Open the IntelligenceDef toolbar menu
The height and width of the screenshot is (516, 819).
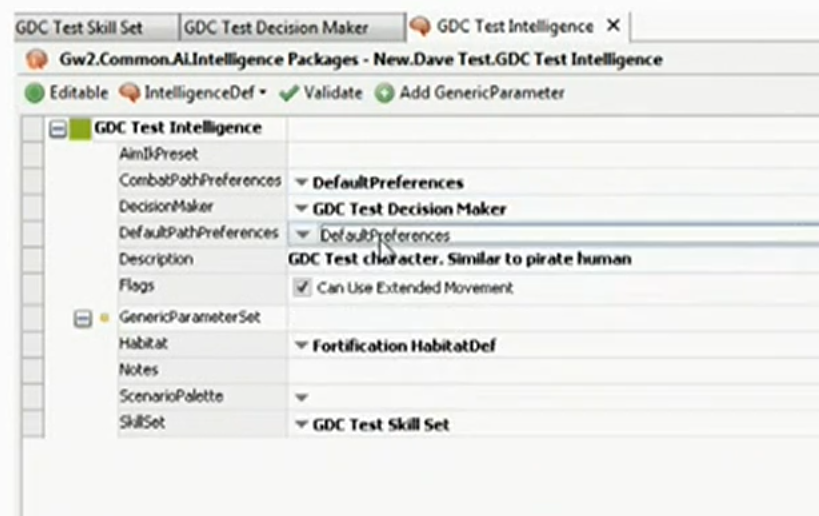click(x=262, y=94)
